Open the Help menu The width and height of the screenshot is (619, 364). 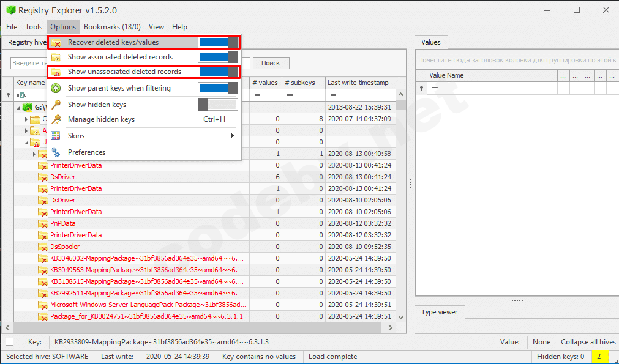(x=179, y=27)
